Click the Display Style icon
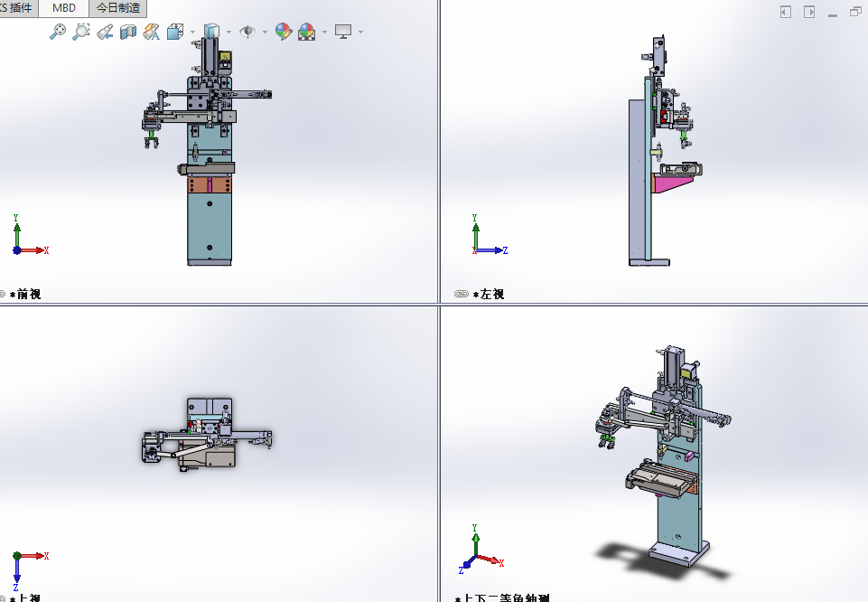The width and height of the screenshot is (868, 602). coord(211,32)
